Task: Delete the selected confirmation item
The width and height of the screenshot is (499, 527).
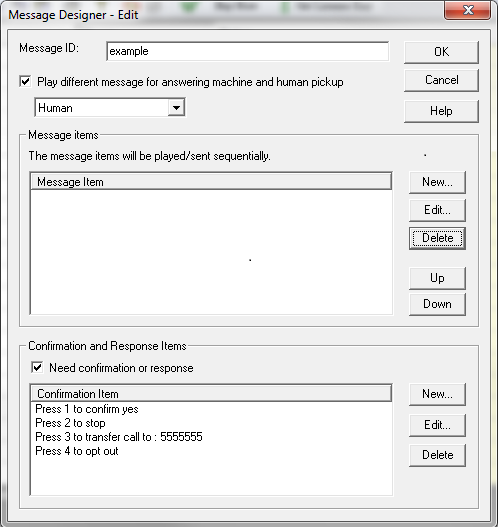Action: click(437, 455)
